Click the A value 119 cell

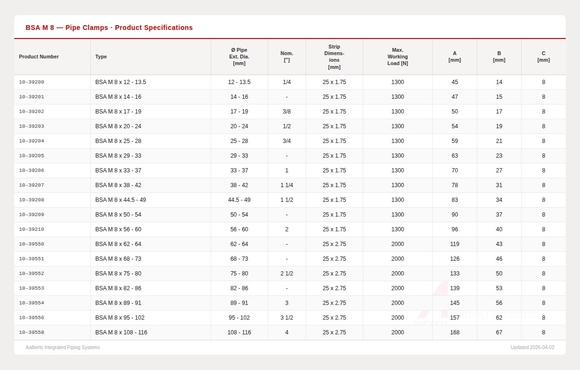pyautogui.click(x=455, y=244)
